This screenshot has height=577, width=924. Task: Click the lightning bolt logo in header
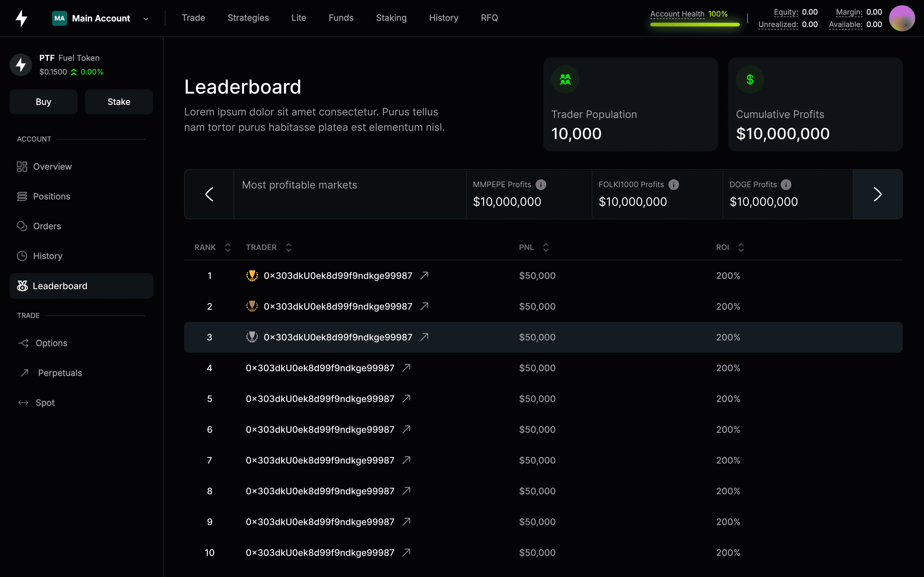click(x=21, y=18)
